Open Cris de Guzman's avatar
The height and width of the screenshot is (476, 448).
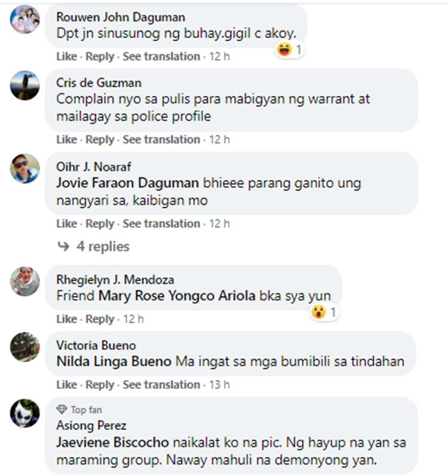click(25, 86)
